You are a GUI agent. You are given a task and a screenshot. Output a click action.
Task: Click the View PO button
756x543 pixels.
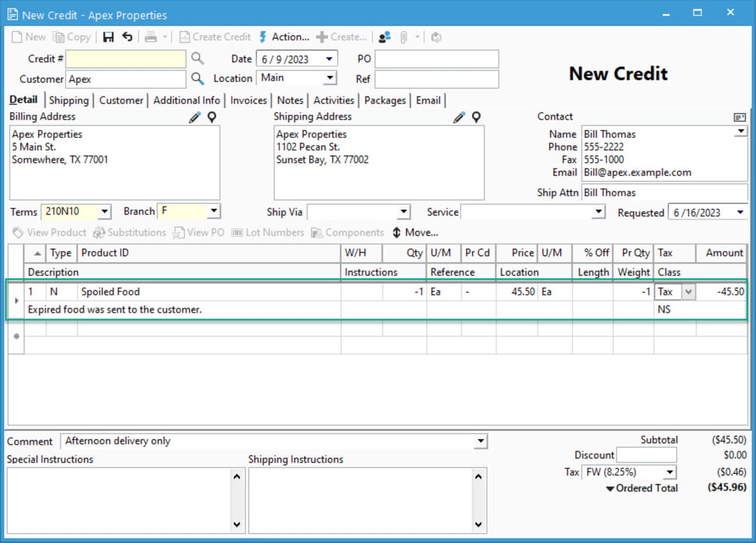(199, 232)
